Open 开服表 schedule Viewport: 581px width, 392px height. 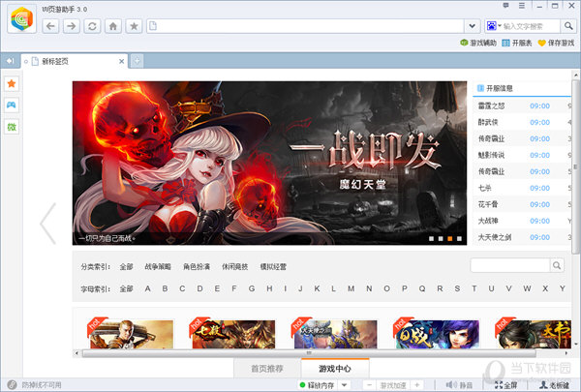pos(517,43)
